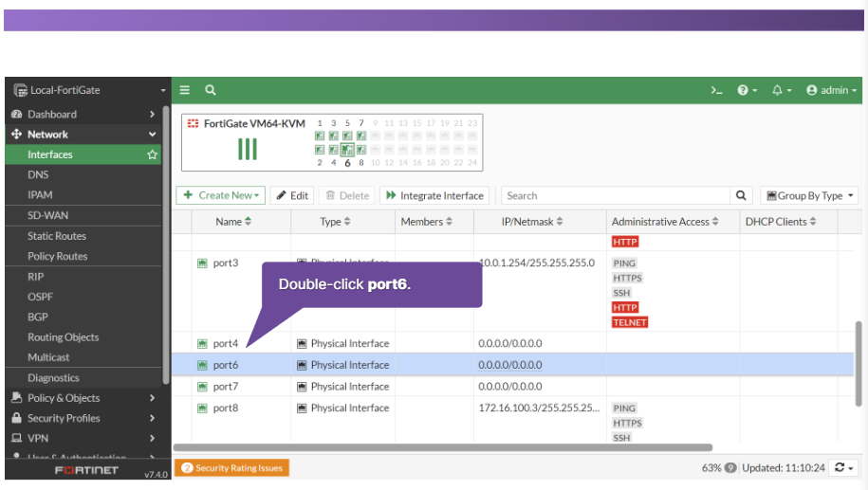Open the Dashboard menu
Image resolution: width=868 pixels, height=490 pixels.
[83, 114]
